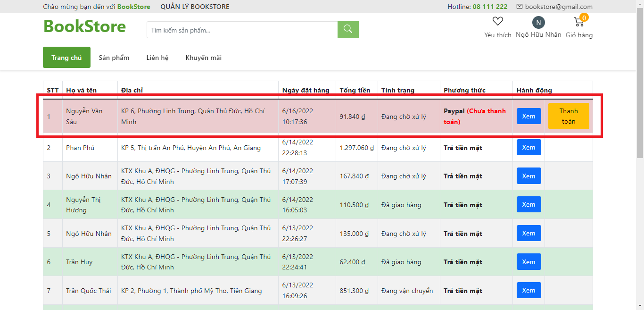Click the BookStore logo
The width and height of the screenshot is (644, 310).
tap(85, 27)
